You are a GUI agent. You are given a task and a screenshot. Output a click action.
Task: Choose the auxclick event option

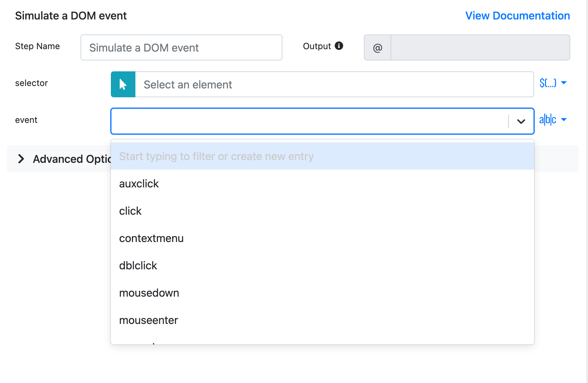pyautogui.click(x=139, y=184)
